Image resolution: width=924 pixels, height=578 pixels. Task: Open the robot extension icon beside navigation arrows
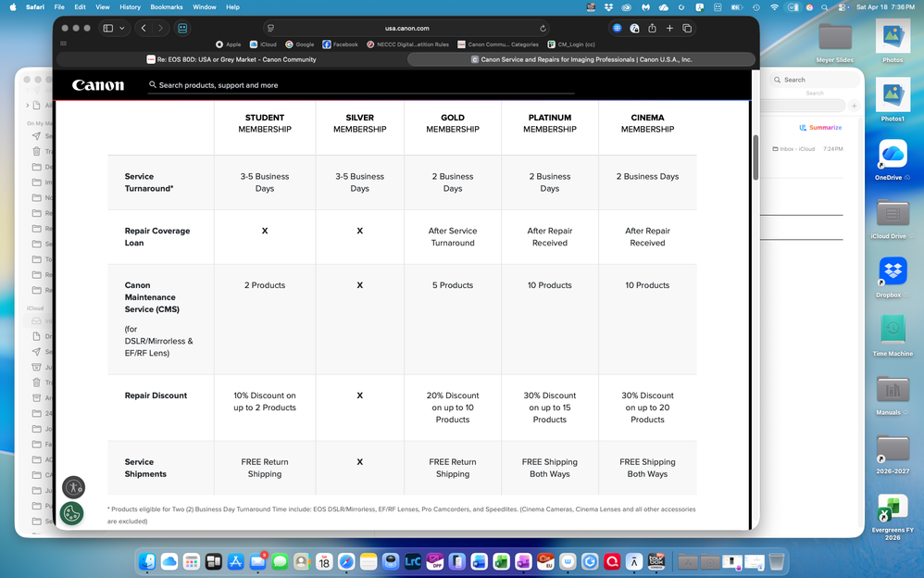[x=182, y=28]
